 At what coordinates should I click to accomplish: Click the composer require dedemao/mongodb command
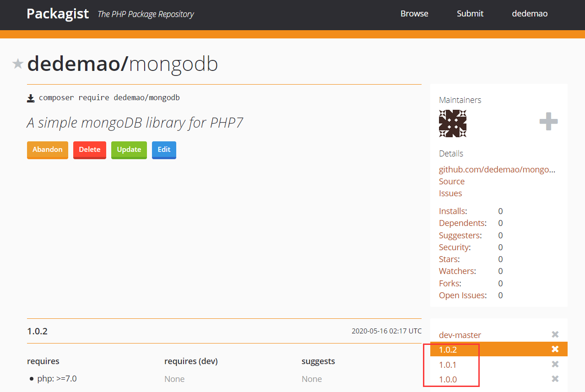(109, 98)
